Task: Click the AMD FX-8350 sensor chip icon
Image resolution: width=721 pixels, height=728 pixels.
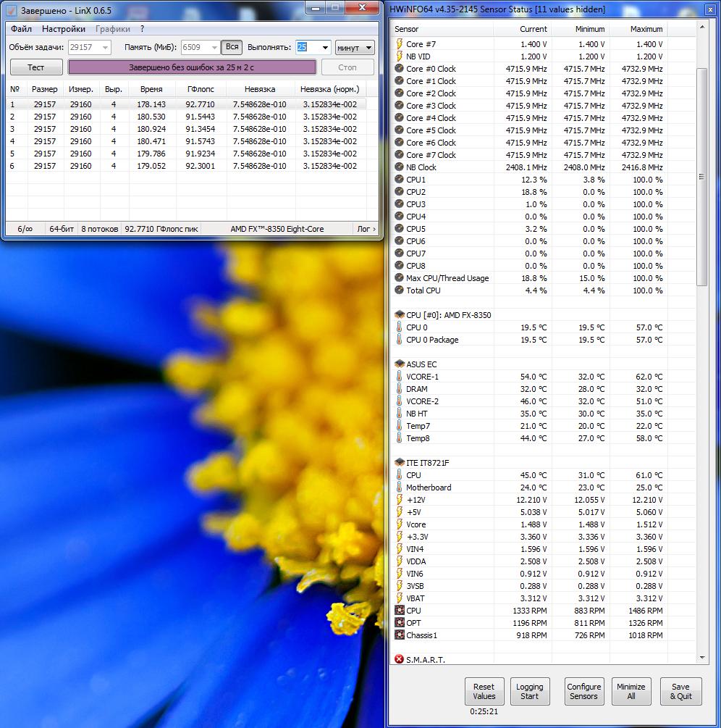Action: (400, 315)
